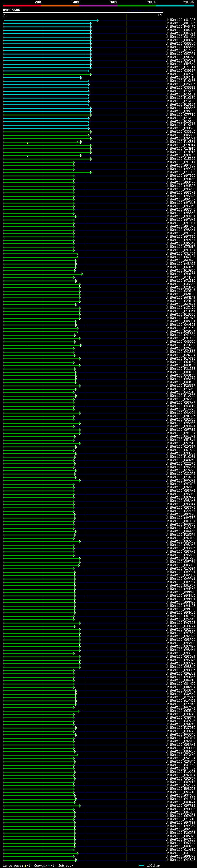This screenshot has height=868, width=197.
Task: Open hit UniRef100_P16129
Action: click(180, 101)
